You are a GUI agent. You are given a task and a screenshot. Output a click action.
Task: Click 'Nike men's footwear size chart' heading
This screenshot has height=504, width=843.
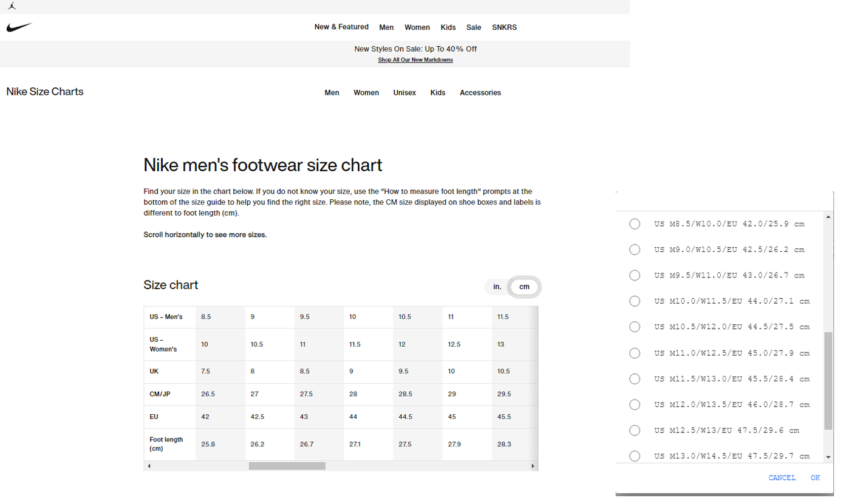click(263, 165)
